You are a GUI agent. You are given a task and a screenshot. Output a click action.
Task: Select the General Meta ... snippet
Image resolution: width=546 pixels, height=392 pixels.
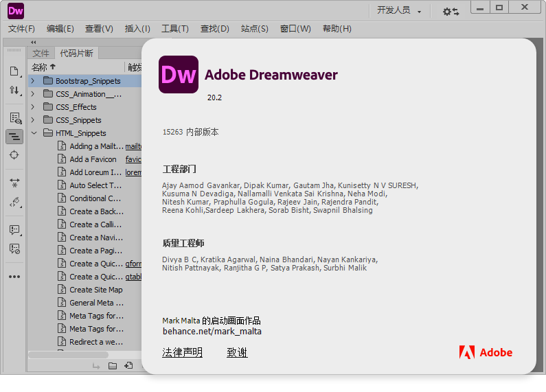pyautogui.click(x=96, y=303)
